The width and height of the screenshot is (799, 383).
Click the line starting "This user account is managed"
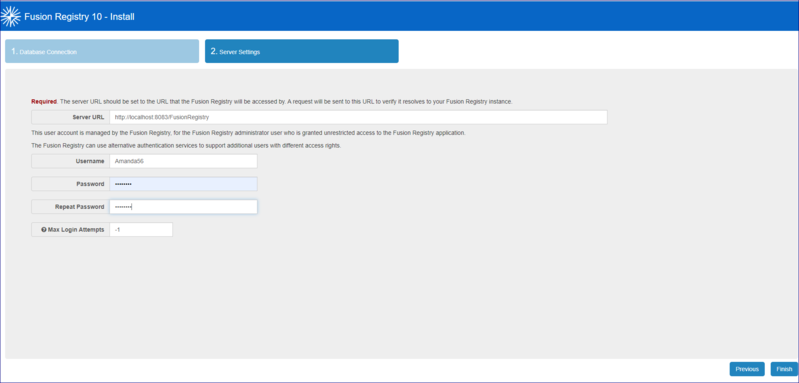(248, 133)
